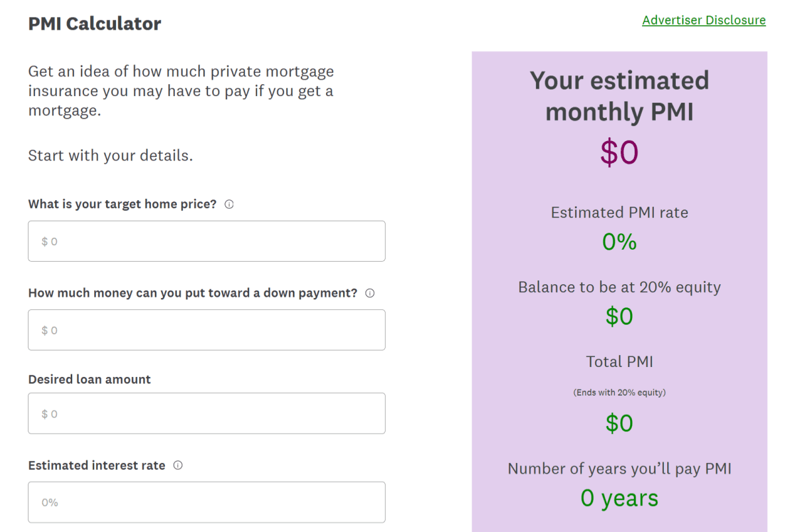Screen dimensions: 795x532
Task: Click the "Start with your details." text
Action: pos(110,156)
